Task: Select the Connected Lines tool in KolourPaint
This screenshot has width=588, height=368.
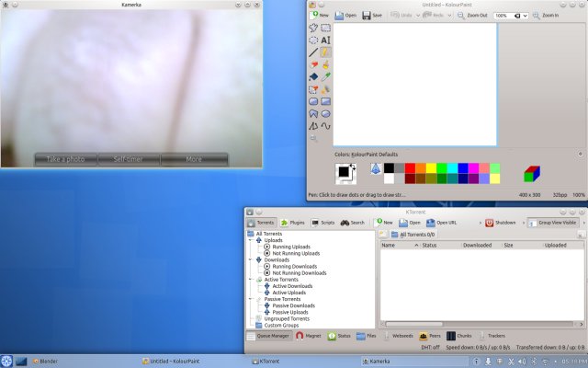Action: tap(313, 126)
